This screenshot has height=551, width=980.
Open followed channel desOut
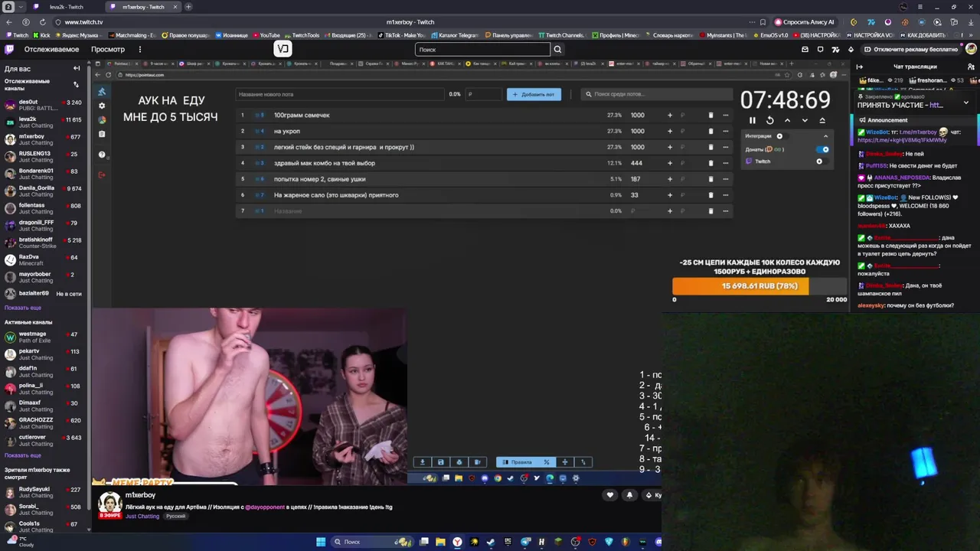(x=44, y=105)
